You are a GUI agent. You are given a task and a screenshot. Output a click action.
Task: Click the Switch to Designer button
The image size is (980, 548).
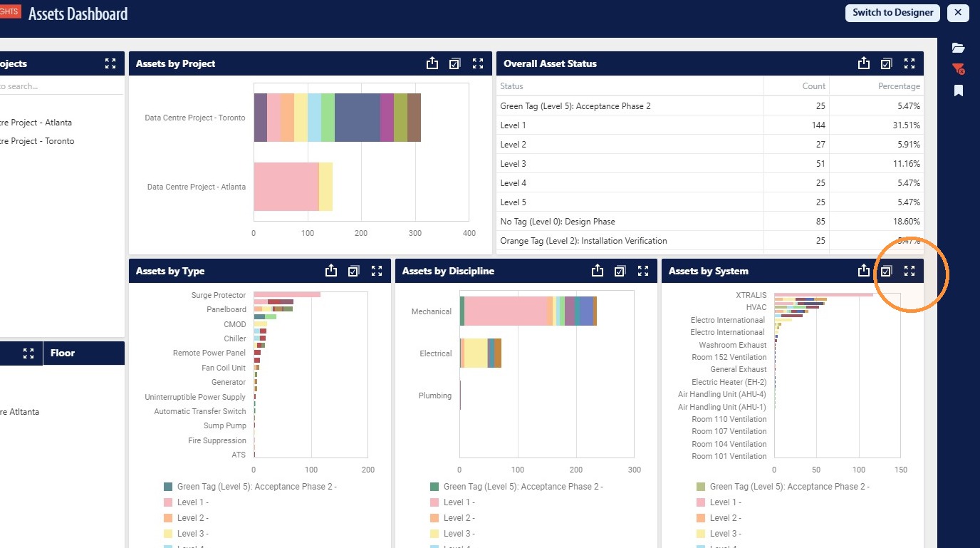[x=893, y=13]
